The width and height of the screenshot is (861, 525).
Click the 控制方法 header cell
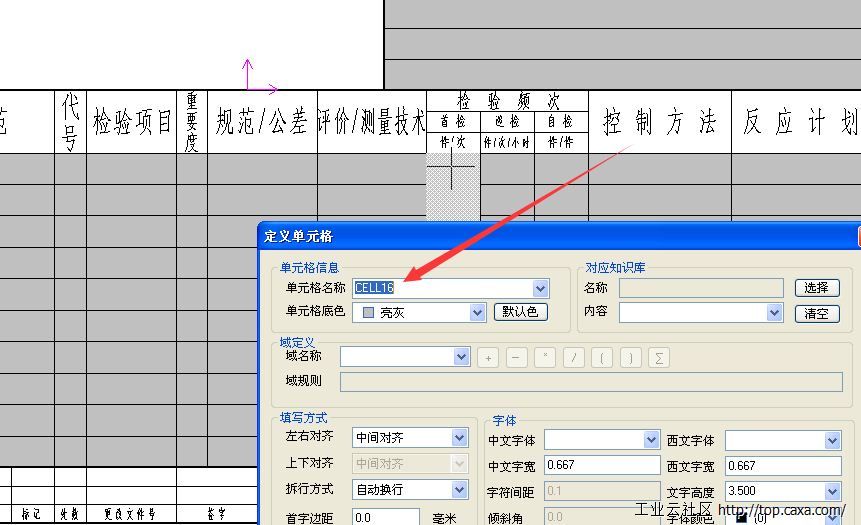pos(660,122)
